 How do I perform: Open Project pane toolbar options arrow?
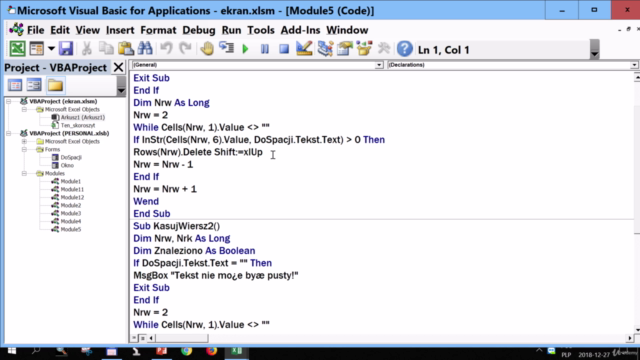[121, 87]
